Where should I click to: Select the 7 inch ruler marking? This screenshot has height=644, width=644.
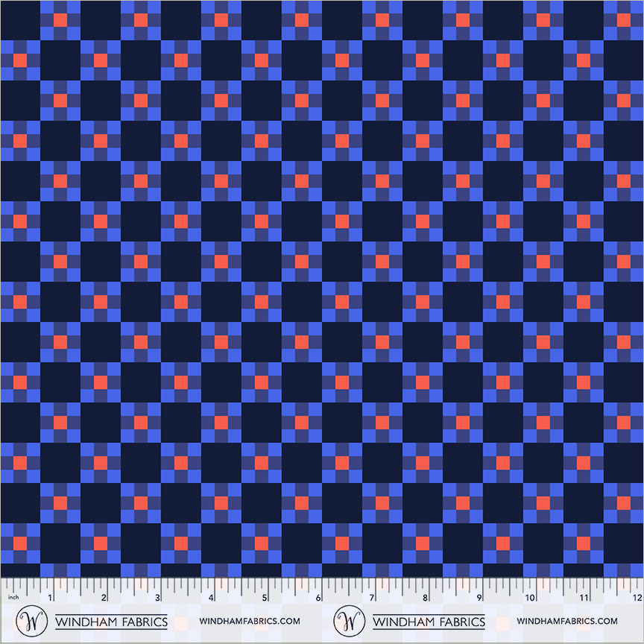coord(371,598)
